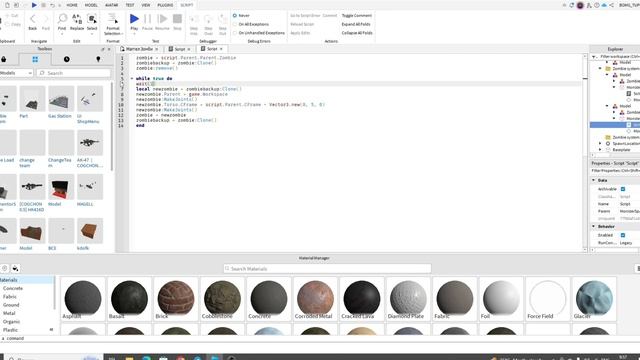Open the PLUGINS ribbon tab
Image resolution: width=640 pixels, height=360 pixels.
coord(165,5)
